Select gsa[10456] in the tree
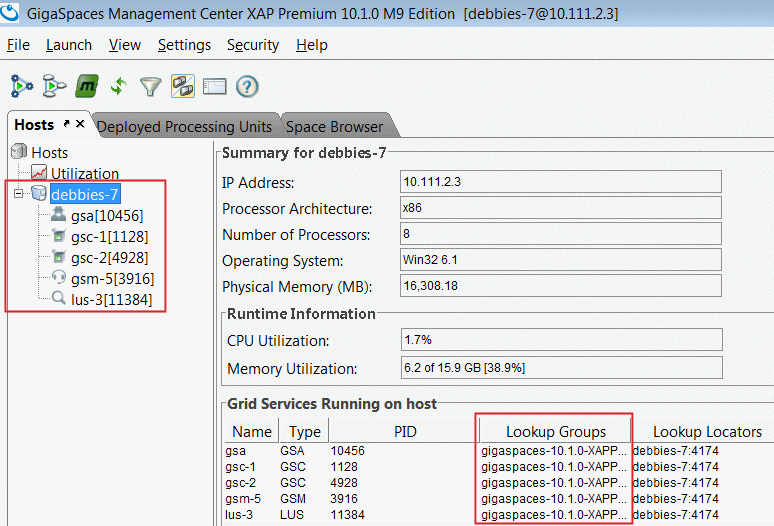Viewport: 774px width, 526px height. click(107, 216)
